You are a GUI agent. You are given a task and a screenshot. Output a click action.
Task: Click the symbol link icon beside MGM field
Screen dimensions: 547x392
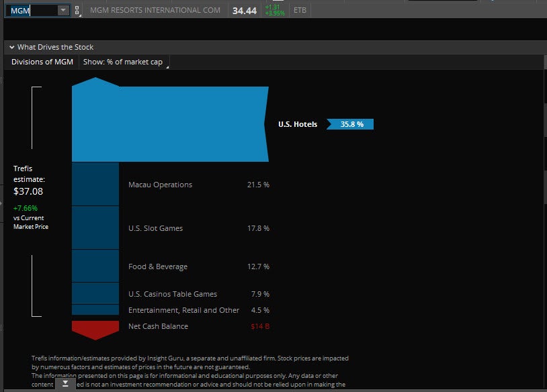(x=77, y=11)
